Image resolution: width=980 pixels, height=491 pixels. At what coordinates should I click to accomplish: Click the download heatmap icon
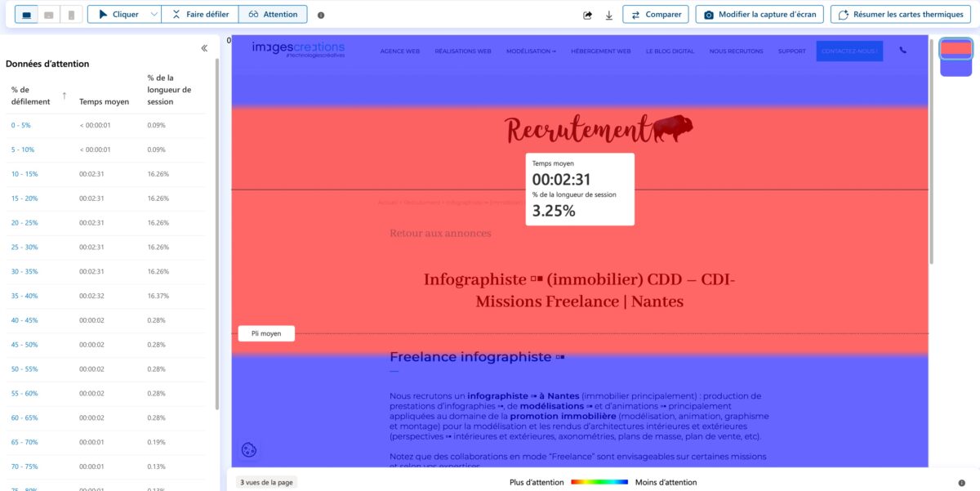pos(608,15)
